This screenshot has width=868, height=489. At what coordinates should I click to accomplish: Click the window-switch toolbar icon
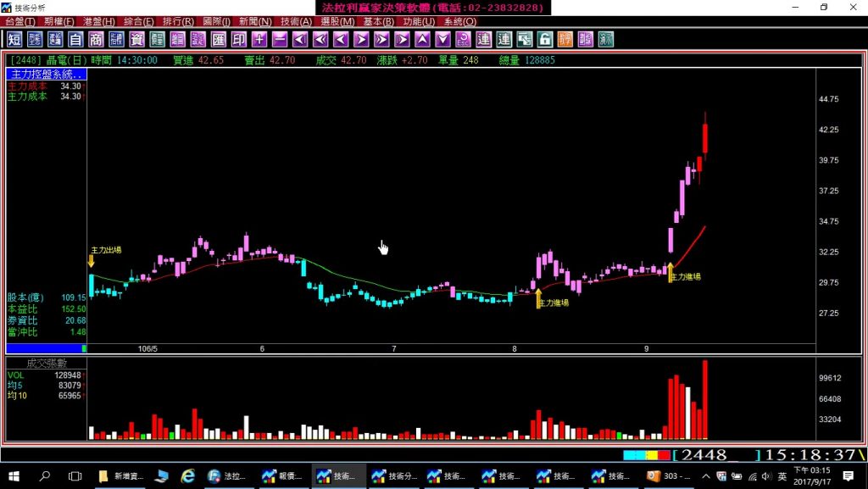click(x=525, y=39)
